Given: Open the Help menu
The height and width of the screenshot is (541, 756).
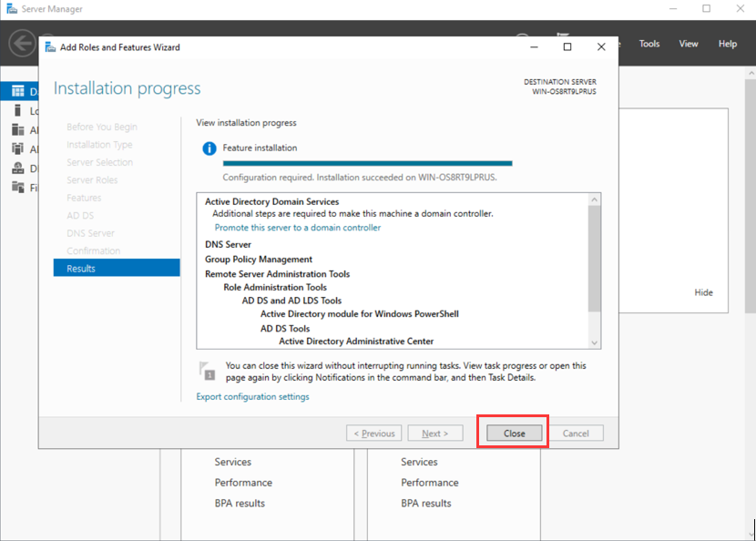Looking at the screenshot, I should click(x=728, y=44).
